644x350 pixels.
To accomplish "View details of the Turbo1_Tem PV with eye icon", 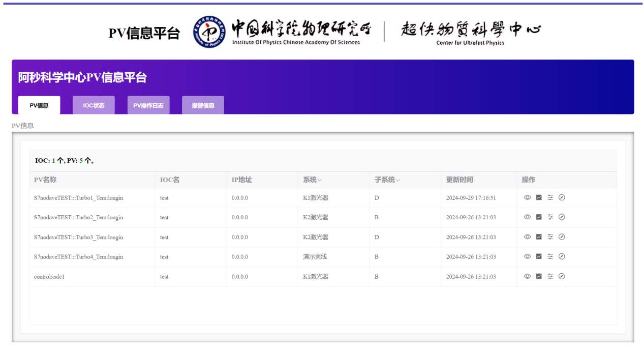I will (x=527, y=197).
